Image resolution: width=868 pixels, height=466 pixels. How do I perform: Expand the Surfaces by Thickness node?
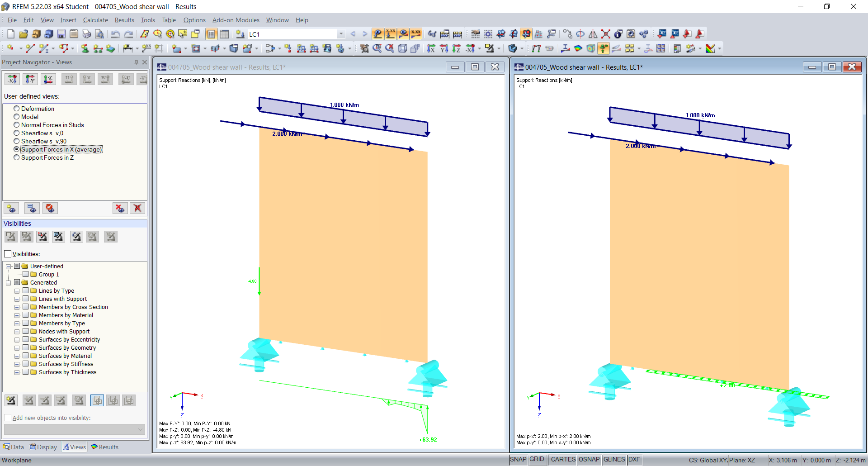coord(17,372)
